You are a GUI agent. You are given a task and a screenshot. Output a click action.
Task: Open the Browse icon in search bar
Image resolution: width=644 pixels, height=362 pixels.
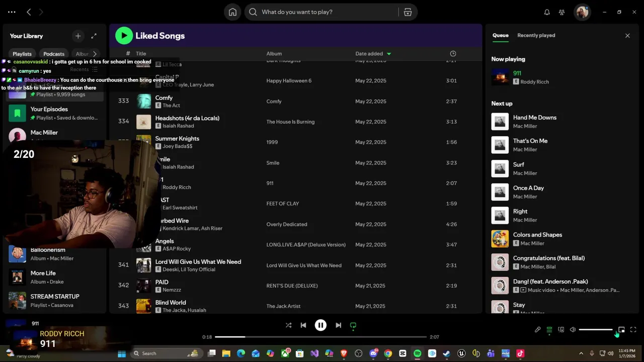click(408, 12)
